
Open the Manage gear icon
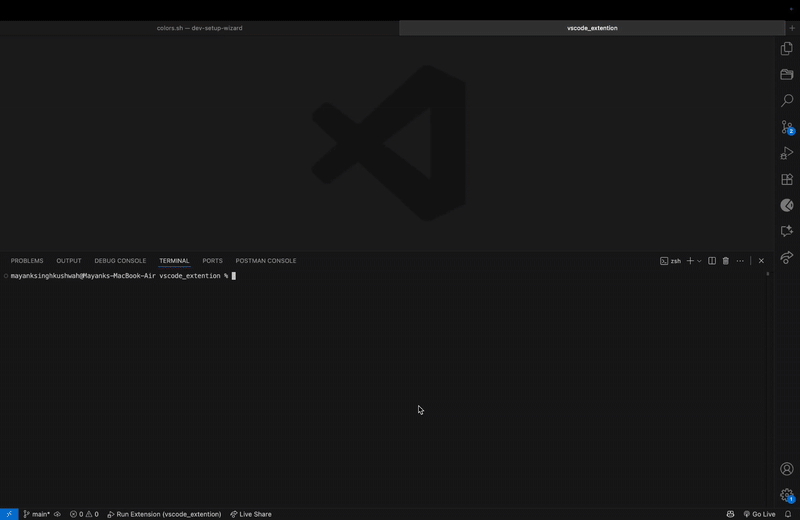[x=787, y=495]
